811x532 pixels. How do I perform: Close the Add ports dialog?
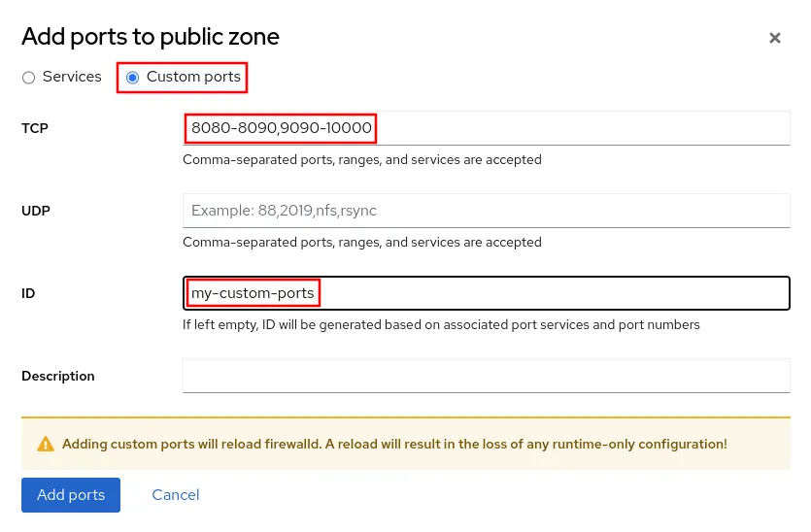pos(774,38)
